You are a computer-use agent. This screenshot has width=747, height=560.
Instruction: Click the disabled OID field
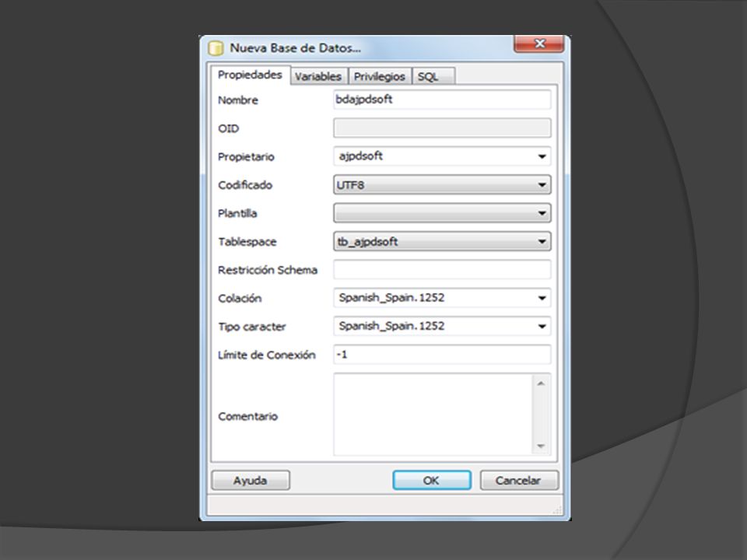(442, 128)
